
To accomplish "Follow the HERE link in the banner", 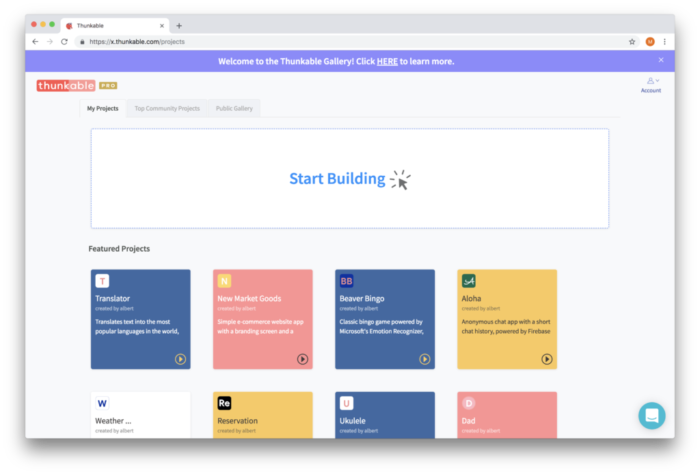I will tap(387, 62).
